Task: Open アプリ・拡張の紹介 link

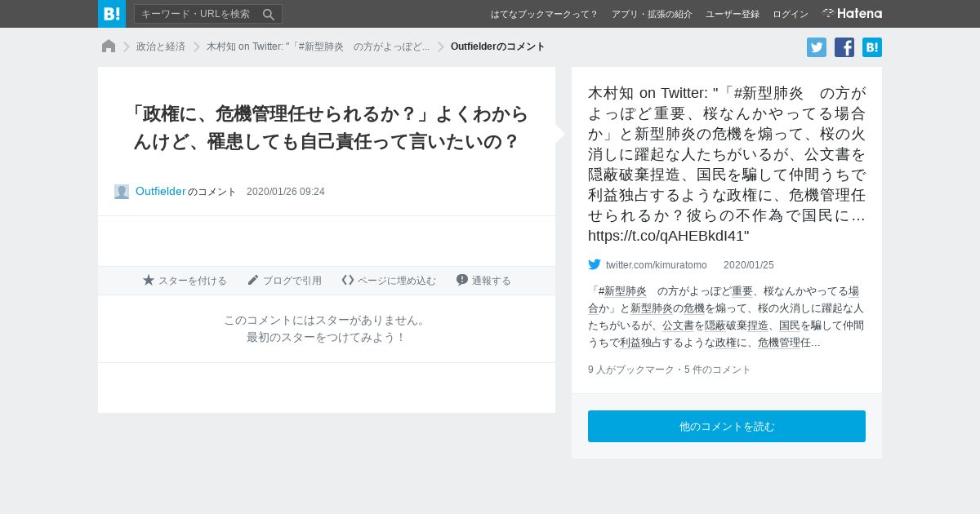Action: [x=652, y=15]
